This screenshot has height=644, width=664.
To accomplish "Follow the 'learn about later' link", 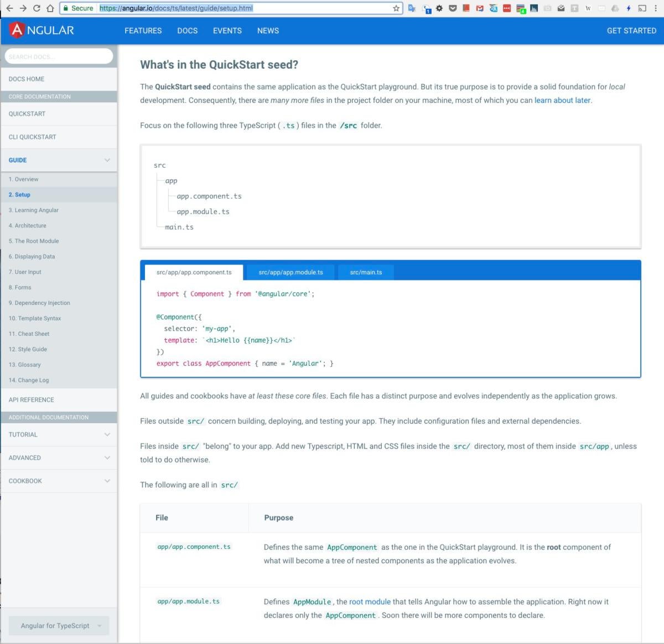I will [x=562, y=100].
